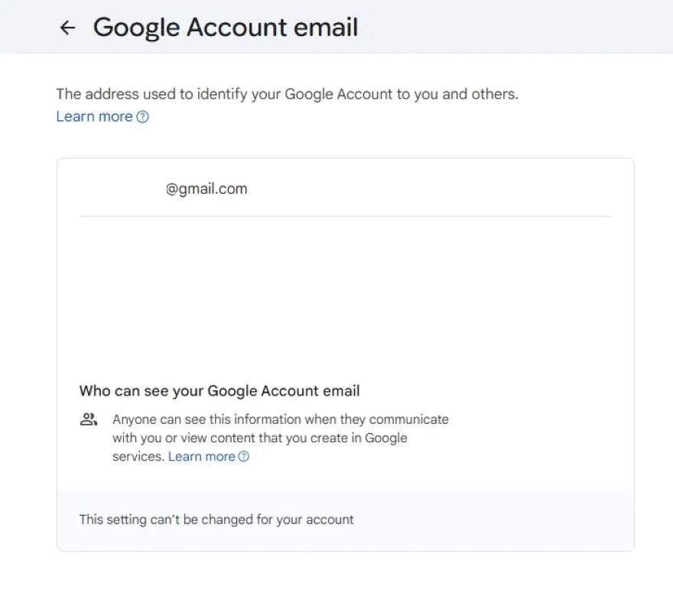
Task: Click the email card containing @gmail.com
Action: (x=344, y=352)
